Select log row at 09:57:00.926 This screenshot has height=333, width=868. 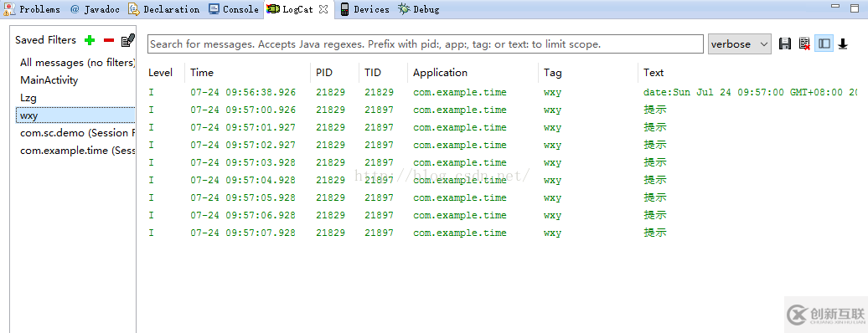pyautogui.click(x=503, y=110)
